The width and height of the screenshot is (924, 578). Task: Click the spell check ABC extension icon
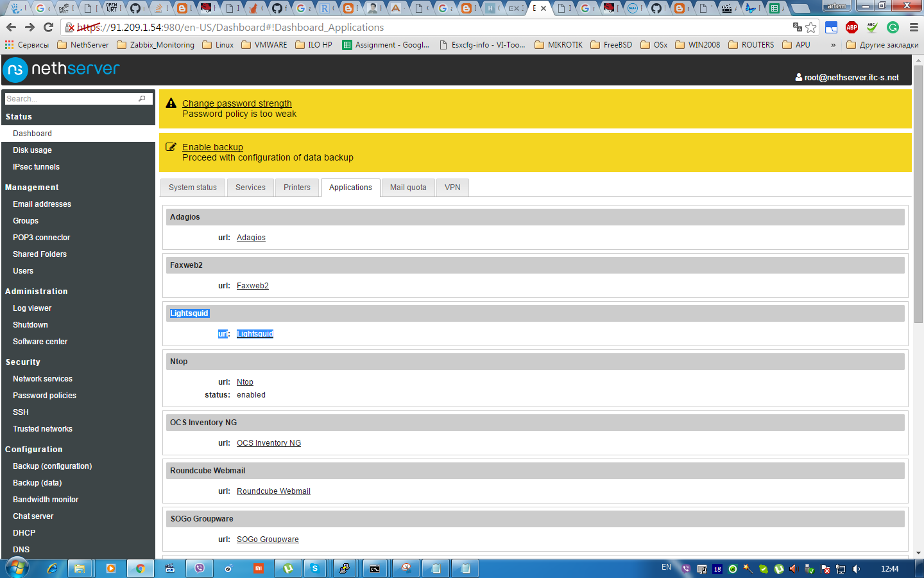872,27
